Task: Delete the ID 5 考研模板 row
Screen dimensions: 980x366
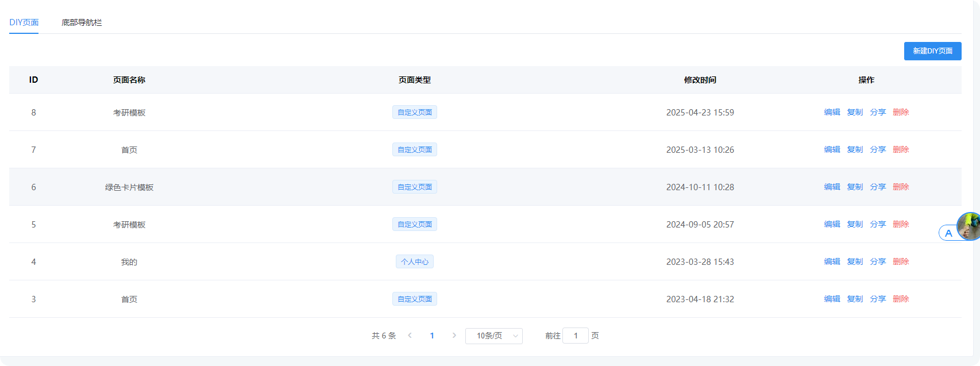Action: 901,224
